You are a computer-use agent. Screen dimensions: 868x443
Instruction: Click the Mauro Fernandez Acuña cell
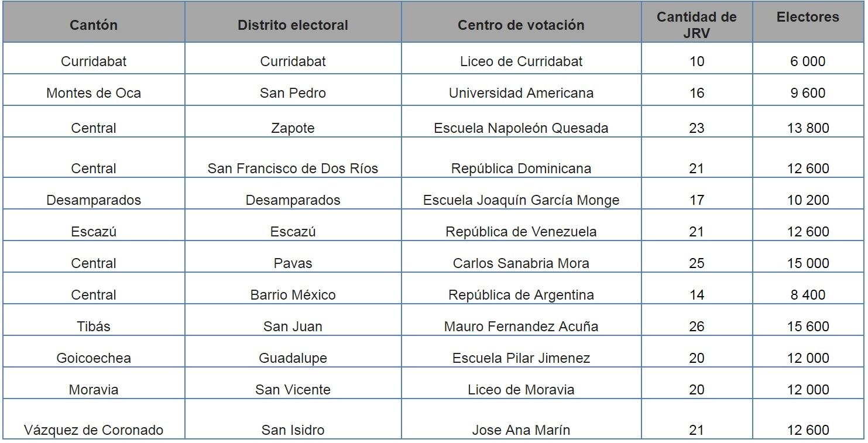click(521, 327)
